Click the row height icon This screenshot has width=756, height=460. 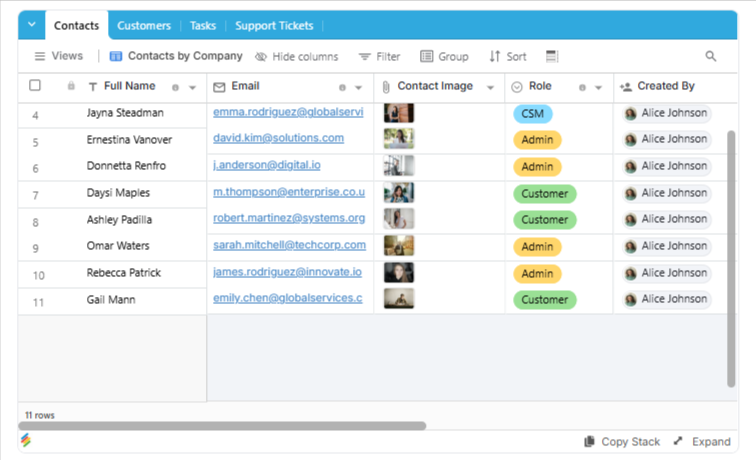click(552, 56)
